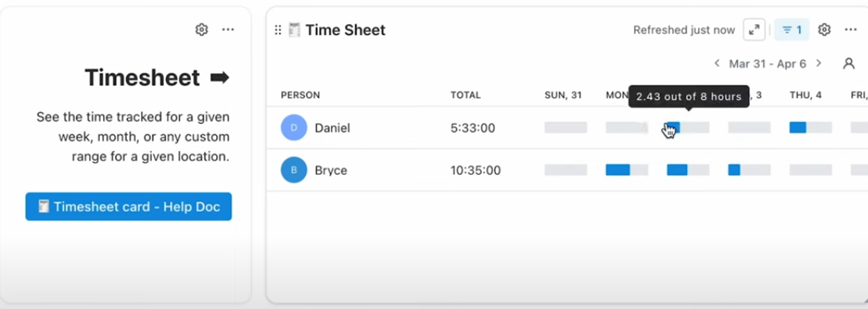Click Timesheet card - Help Doc button
868x309 pixels.
[x=129, y=207]
